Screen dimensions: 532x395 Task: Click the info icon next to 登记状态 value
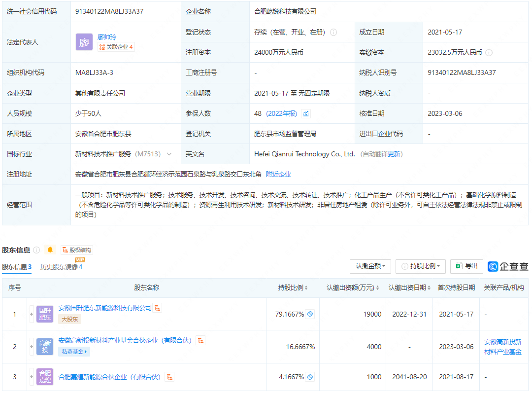[x=333, y=33]
